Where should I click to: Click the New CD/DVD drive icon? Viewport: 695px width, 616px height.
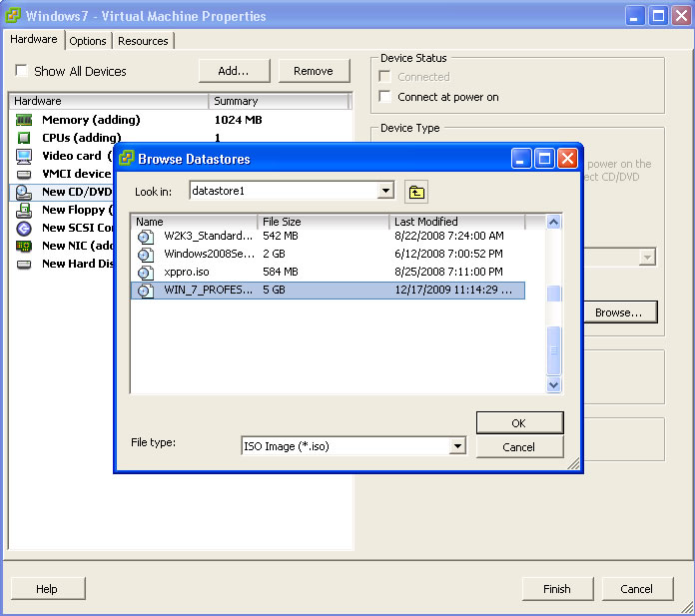pos(24,193)
